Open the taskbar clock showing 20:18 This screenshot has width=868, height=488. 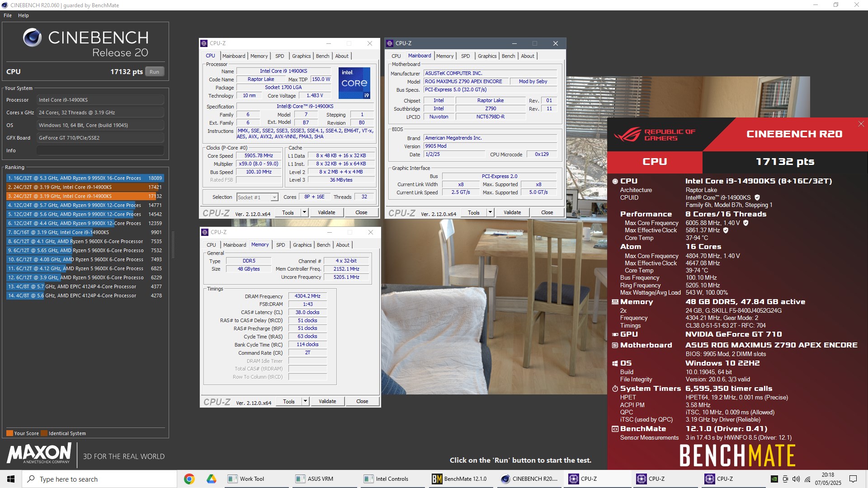tap(828, 479)
